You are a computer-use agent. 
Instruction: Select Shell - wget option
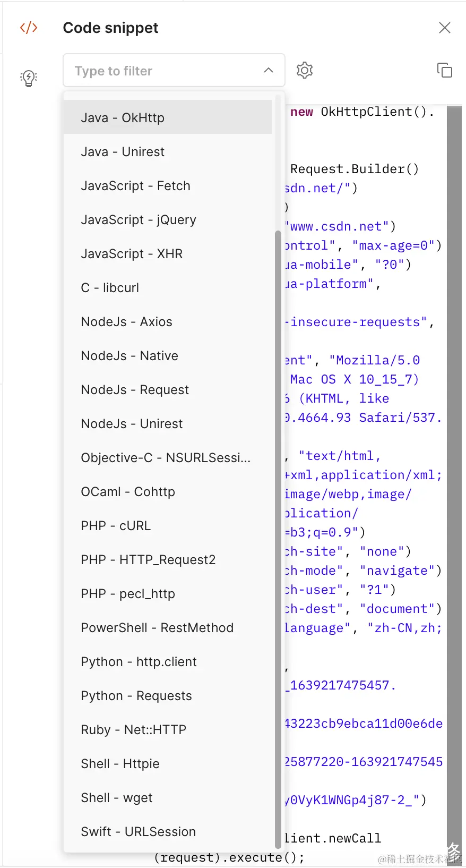pos(168,797)
